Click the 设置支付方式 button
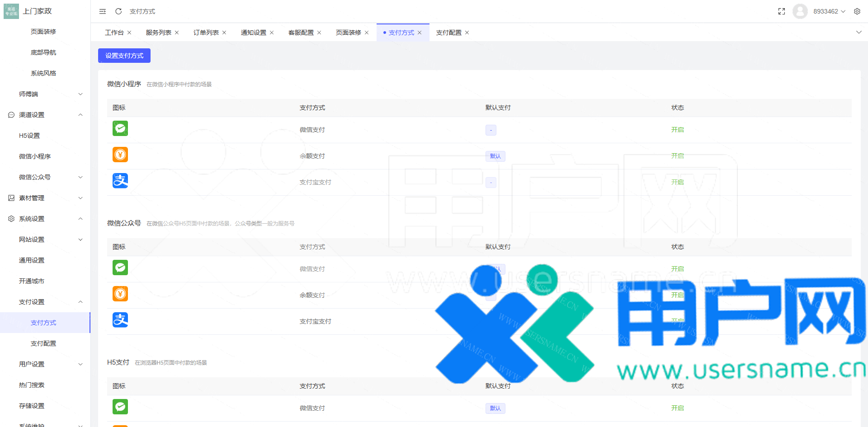 (x=124, y=56)
